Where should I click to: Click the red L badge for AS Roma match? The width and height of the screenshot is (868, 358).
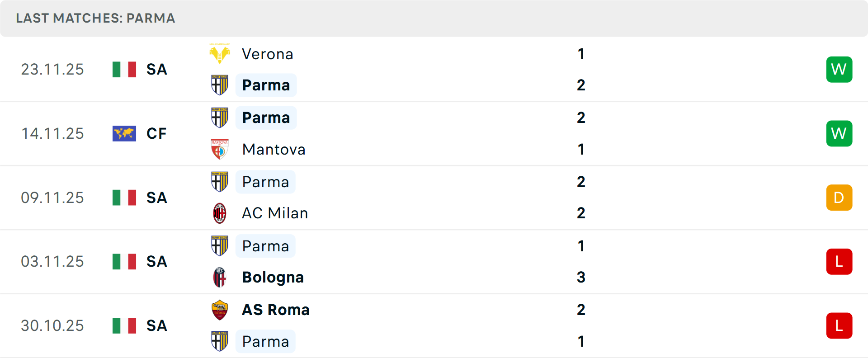coord(839,325)
